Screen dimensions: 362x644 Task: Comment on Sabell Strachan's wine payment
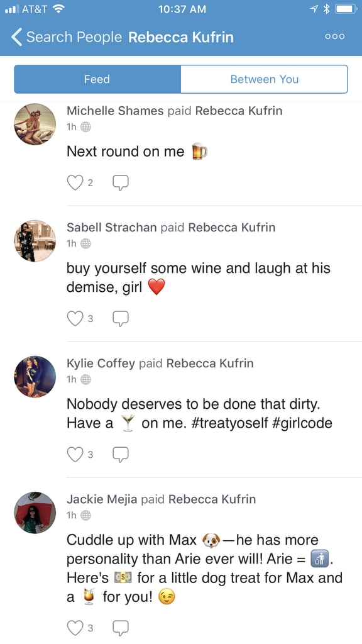[121, 318]
